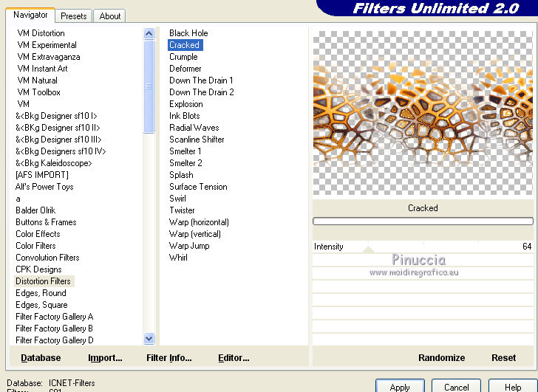The image size is (538, 392).
Task: Open Alf's Power Toys category
Action: point(44,187)
